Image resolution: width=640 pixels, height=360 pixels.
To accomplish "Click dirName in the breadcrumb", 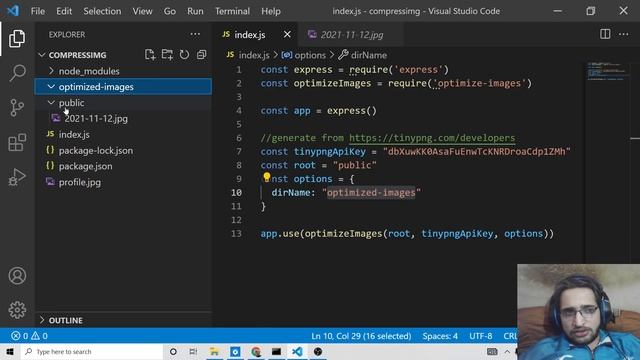I will (x=362, y=55).
